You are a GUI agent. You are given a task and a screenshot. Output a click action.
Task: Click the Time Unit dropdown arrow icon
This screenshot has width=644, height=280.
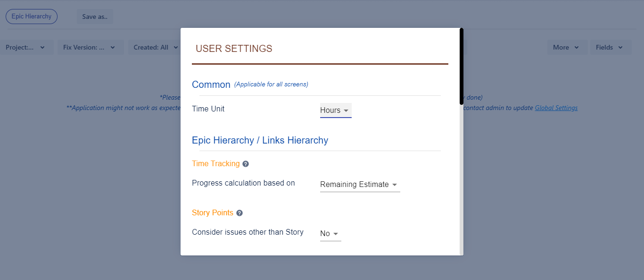point(346,110)
